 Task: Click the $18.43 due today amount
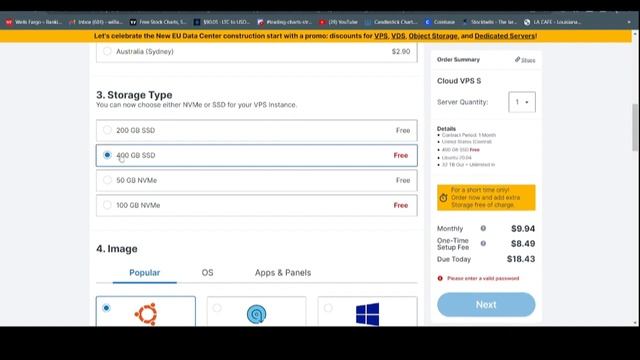point(521,259)
